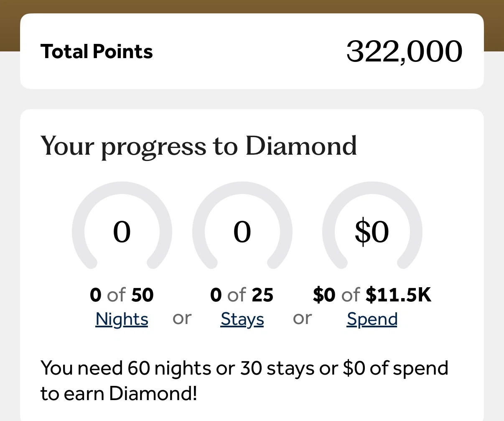Screen dimensions: 504x421
Task: Click the 0 of 50 nights text
Action: [x=122, y=295]
